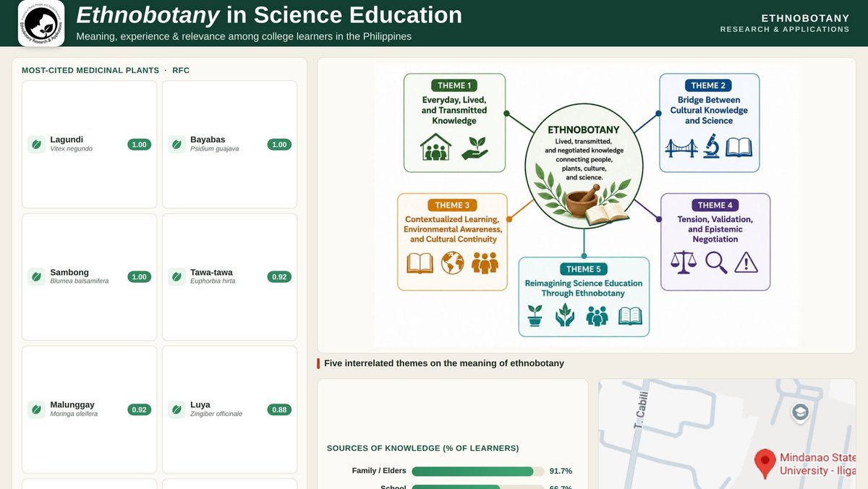
Task: Click the THEME 5 label badge
Action: (x=584, y=270)
